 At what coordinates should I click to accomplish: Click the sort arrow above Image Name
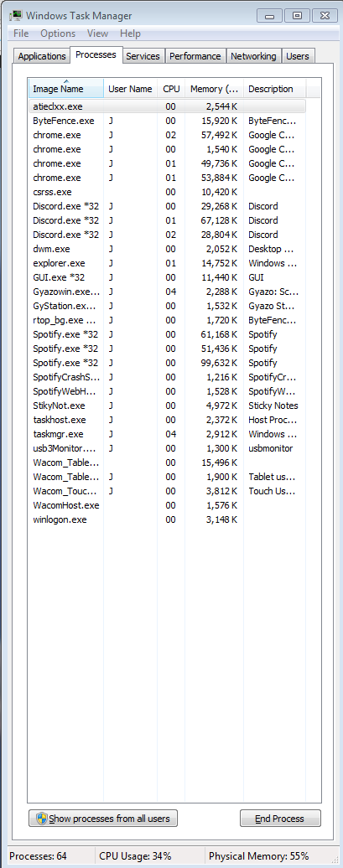coord(66,81)
